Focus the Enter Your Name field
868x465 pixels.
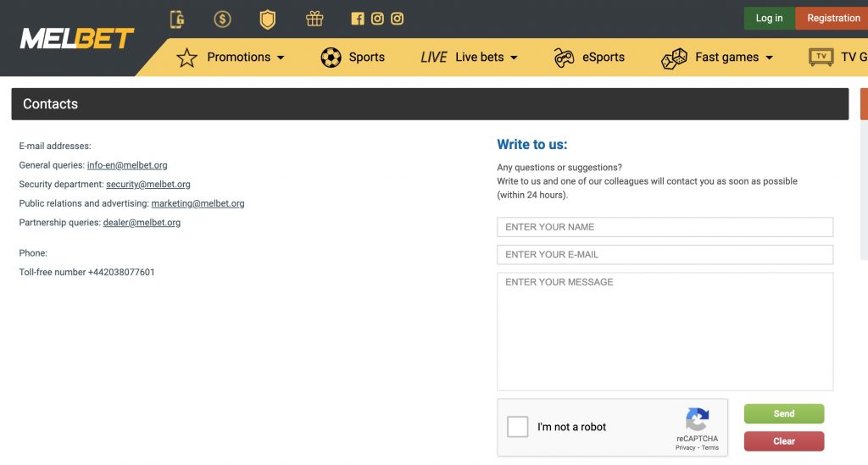665,227
